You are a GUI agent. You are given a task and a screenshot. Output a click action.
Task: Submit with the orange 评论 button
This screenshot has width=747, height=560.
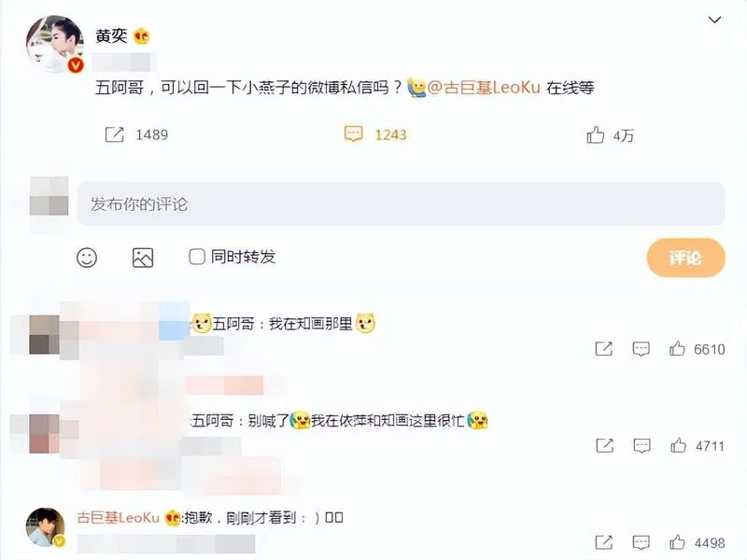click(x=686, y=258)
